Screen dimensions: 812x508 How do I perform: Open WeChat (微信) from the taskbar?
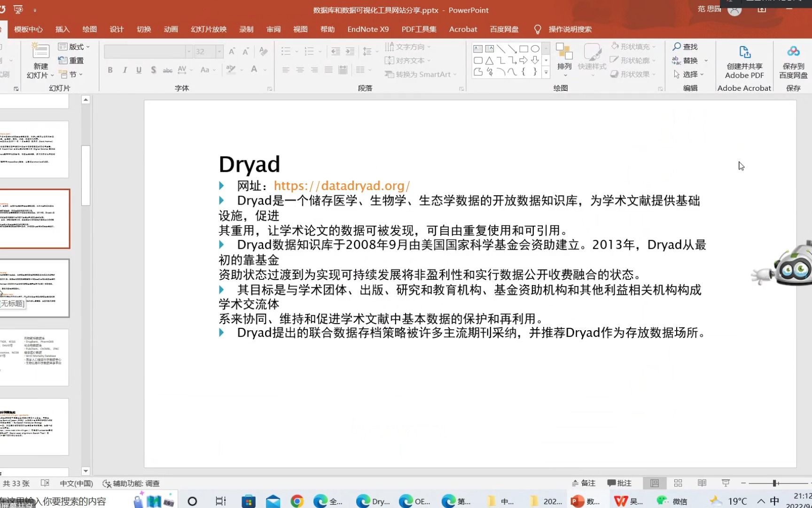coord(672,501)
